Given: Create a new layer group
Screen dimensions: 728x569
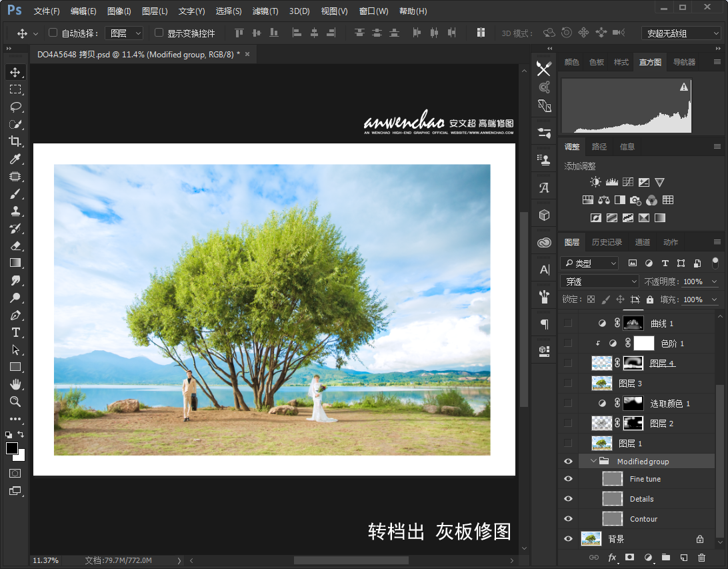Looking at the screenshot, I should click(666, 558).
